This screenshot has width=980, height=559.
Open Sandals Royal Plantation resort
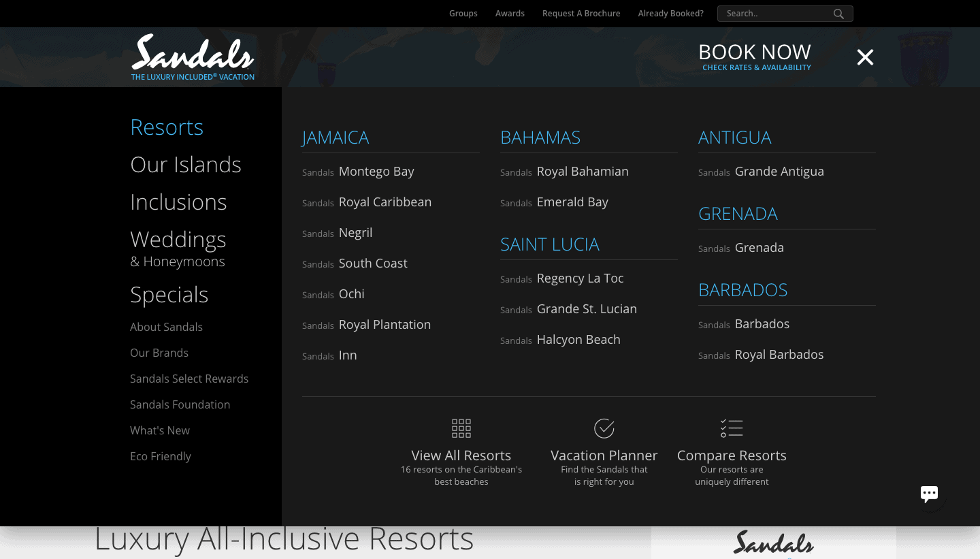point(366,325)
